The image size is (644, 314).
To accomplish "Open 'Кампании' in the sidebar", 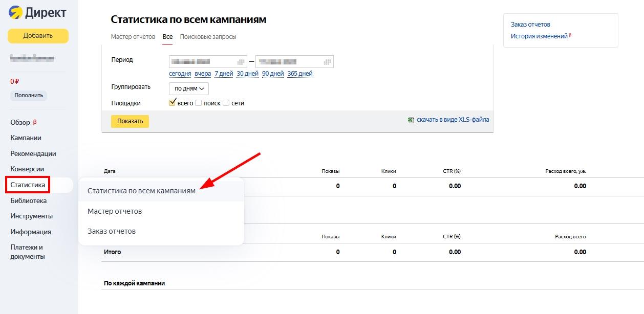I will pyautogui.click(x=26, y=138).
